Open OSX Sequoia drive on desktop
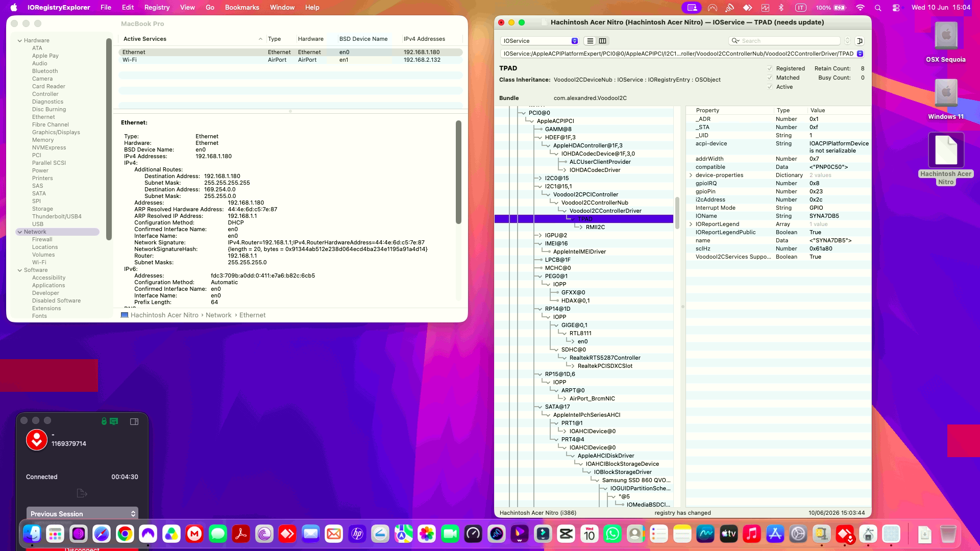The height and width of the screenshot is (551, 980). [946, 36]
